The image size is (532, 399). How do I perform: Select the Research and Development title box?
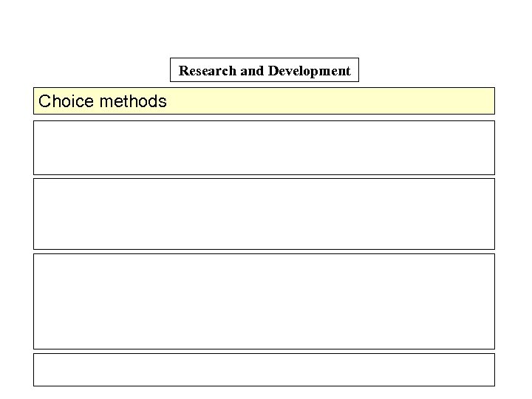(x=265, y=70)
